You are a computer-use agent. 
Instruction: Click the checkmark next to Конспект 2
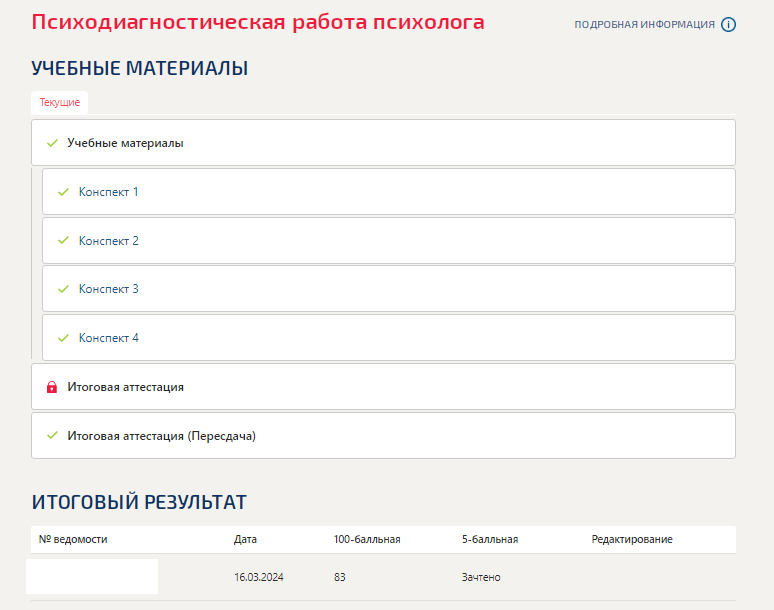click(63, 240)
